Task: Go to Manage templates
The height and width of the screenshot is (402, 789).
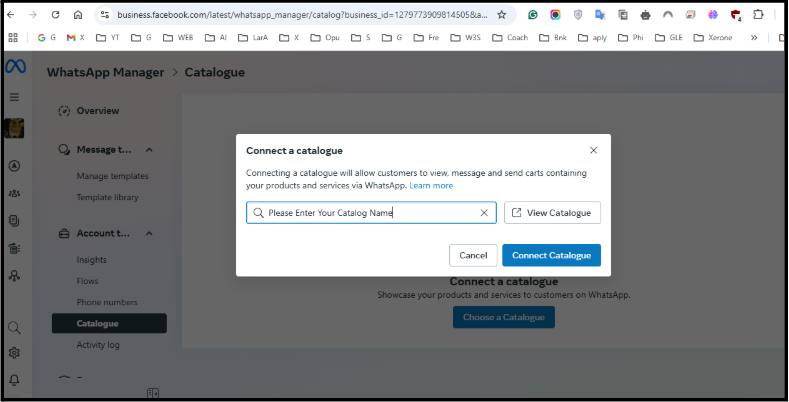Action: tap(112, 176)
